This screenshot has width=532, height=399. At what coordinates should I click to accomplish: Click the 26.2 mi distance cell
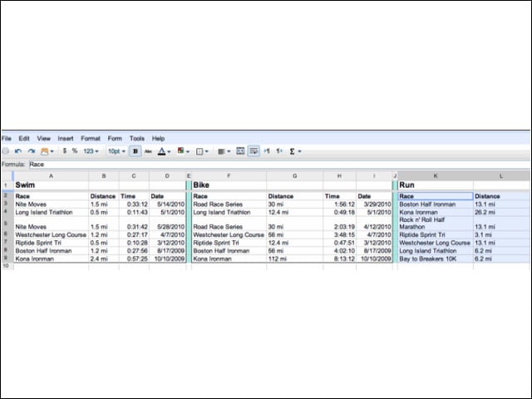point(501,213)
